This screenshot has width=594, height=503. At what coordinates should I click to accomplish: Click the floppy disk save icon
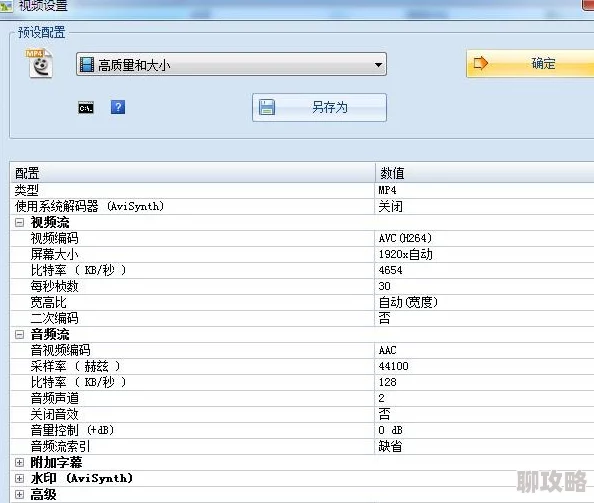267,107
